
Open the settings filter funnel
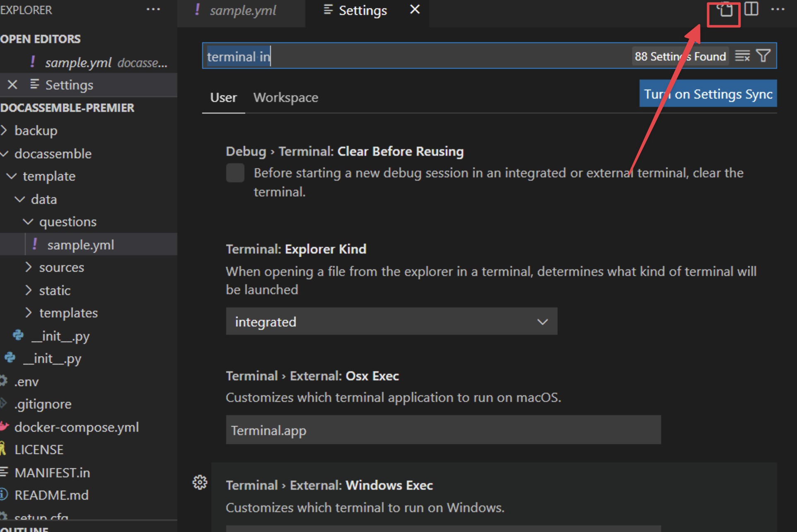pyautogui.click(x=763, y=56)
